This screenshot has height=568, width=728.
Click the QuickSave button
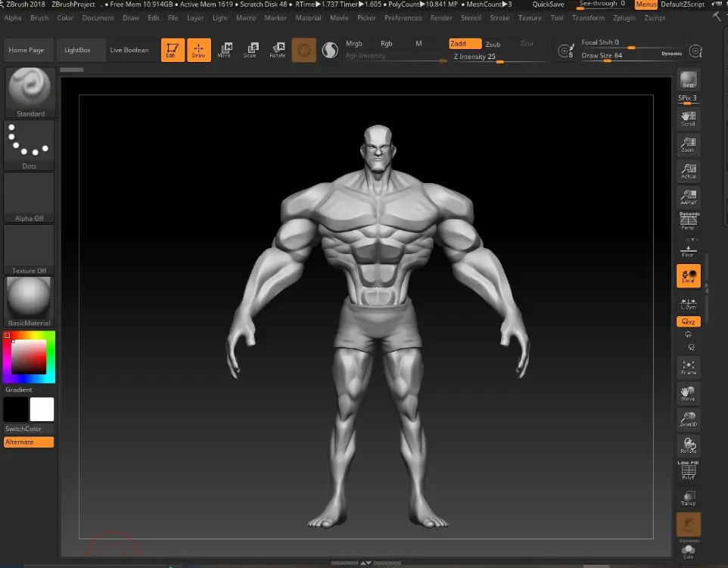coord(549,5)
